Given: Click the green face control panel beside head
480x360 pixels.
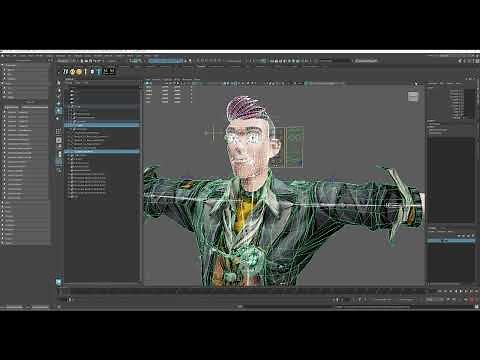Looking at the screenshot, I should (x=295, y=147).
